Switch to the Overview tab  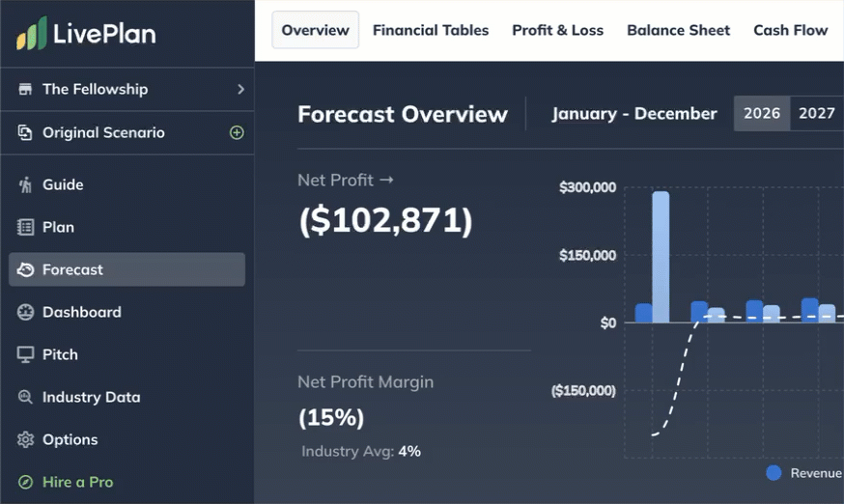click(316, 30)
